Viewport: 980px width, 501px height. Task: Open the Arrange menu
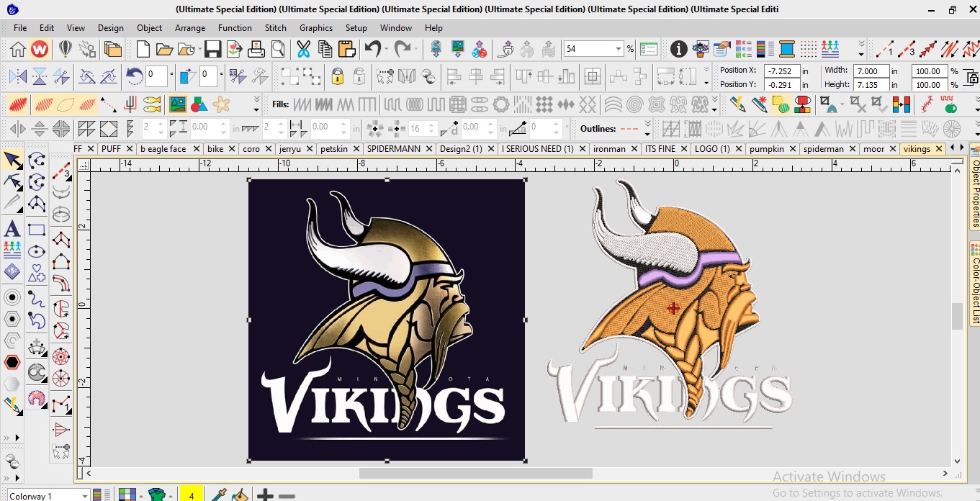click(190, 27)
